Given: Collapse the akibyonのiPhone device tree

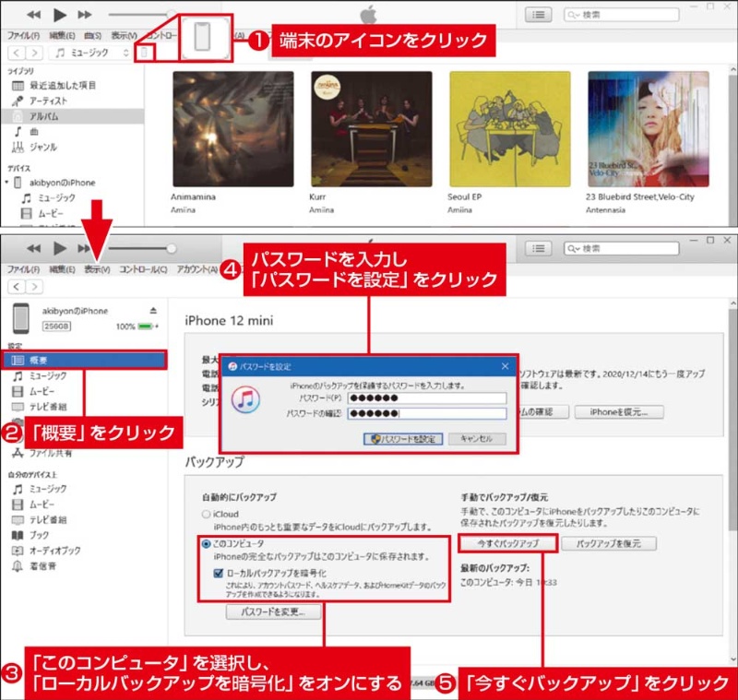Looking at the screenshot, I should [x=7, y=183].
